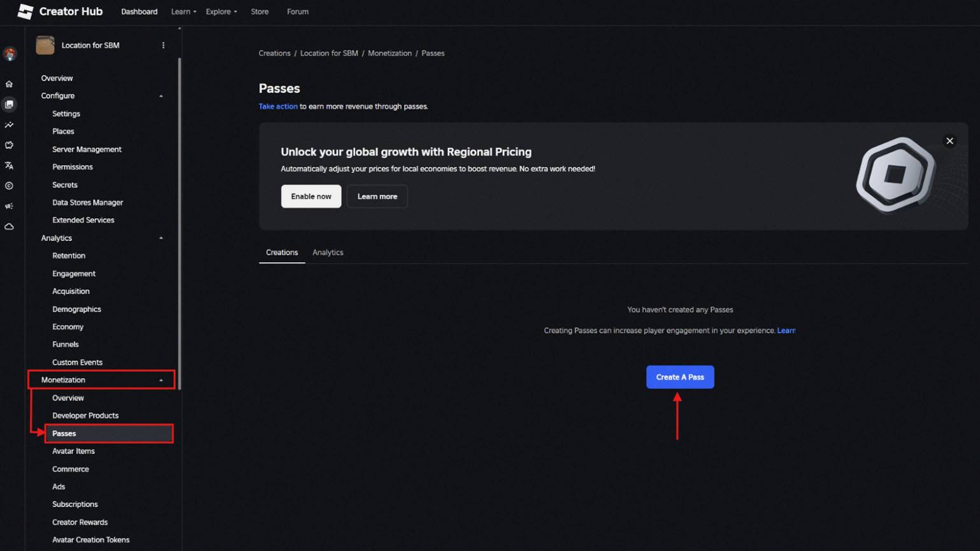
Task: Select Developer Products in the sidebar
Action: pos(85,415)
